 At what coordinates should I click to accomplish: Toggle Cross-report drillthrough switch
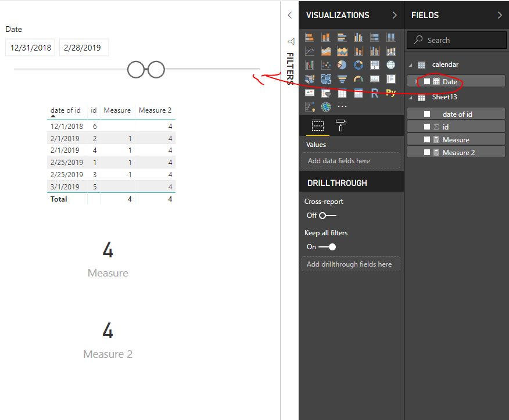pos(328,216)
